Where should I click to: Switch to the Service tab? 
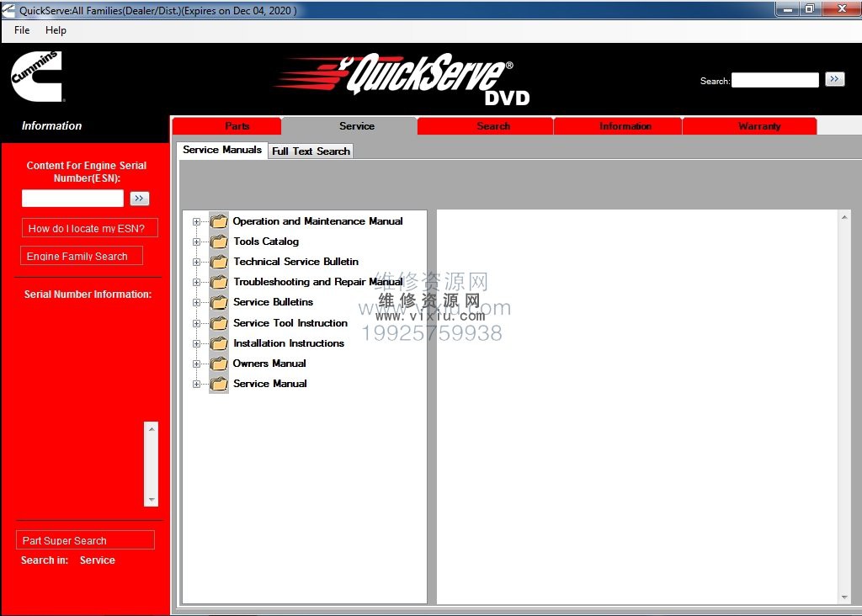coord(349,126)
